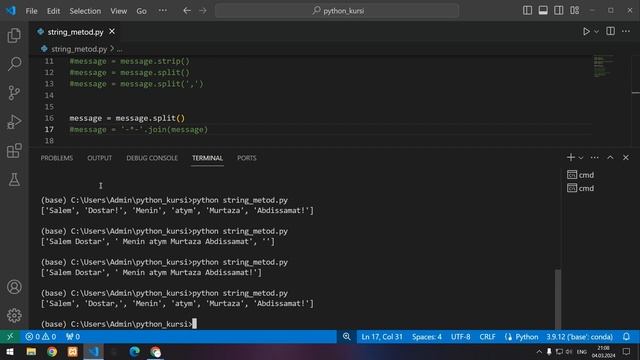Close the string_metod.py tab
Viewport: 640px width, 360px height.
tap(112, 31)
